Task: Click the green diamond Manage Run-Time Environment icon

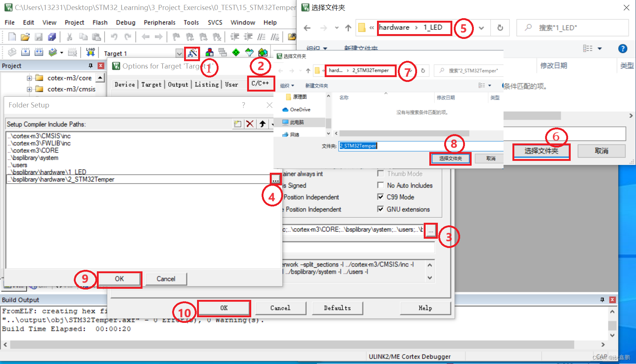Action: tap(236, 52)
